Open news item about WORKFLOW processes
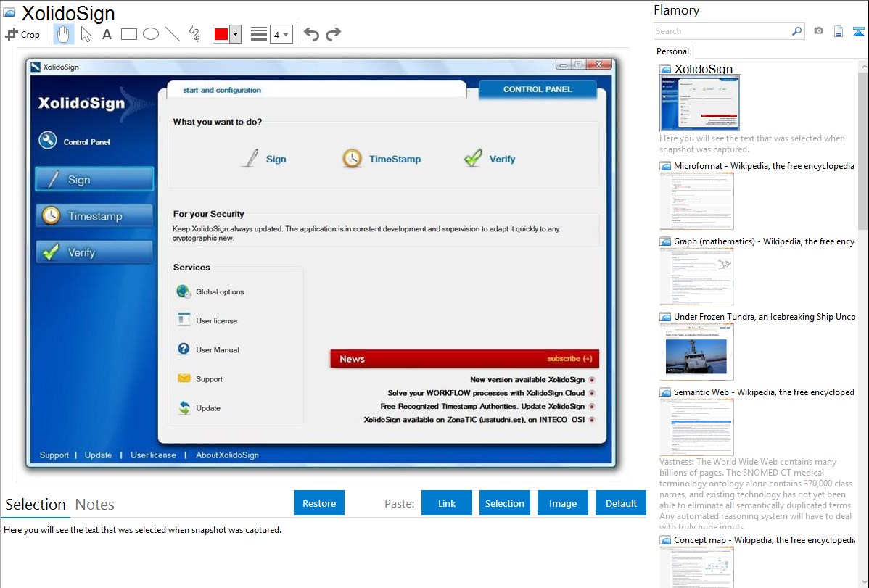 (x=486, y=393)
